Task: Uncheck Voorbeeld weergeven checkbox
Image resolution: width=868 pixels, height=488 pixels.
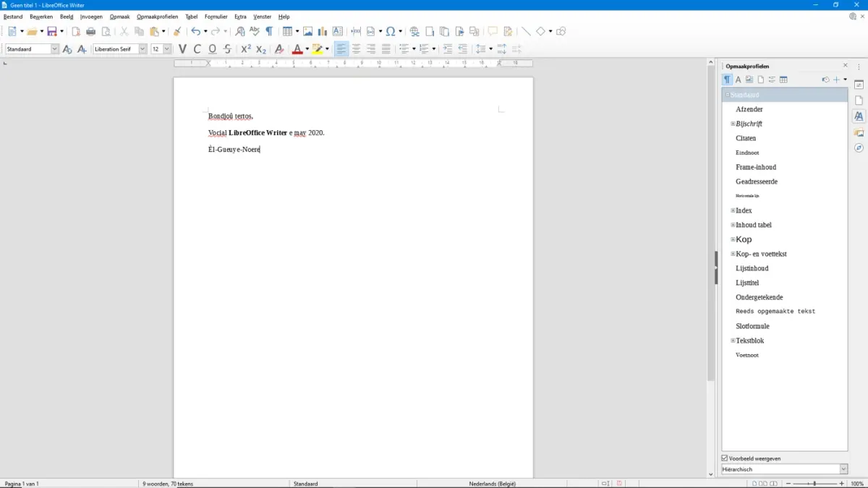Action: (x=725, y=458)
